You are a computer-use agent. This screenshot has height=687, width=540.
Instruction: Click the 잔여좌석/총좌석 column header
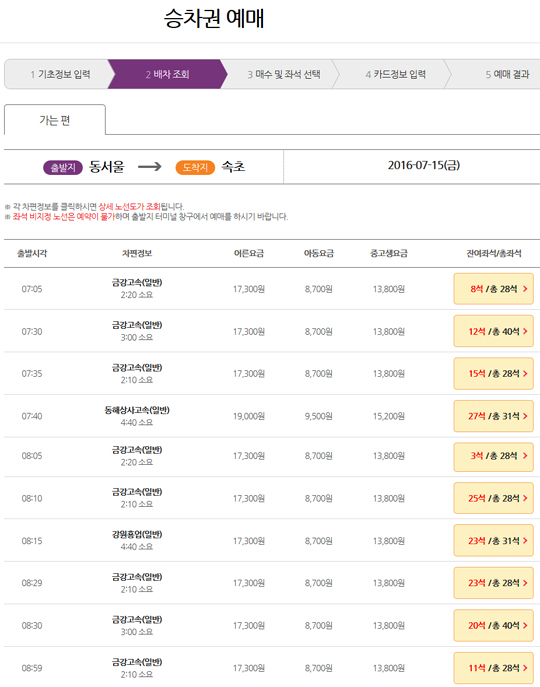point(494,253)
